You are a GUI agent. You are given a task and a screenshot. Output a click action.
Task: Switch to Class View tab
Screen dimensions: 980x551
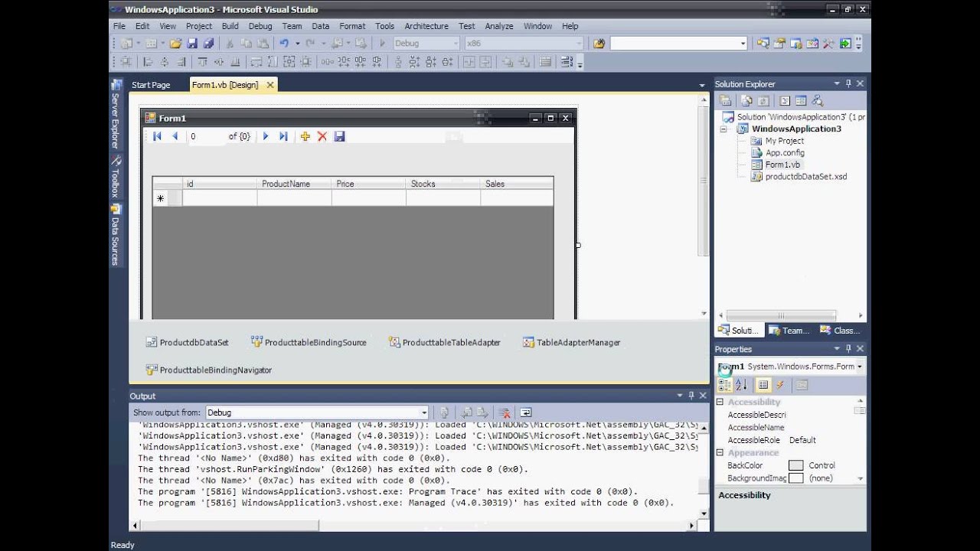[x=840, y=331]
